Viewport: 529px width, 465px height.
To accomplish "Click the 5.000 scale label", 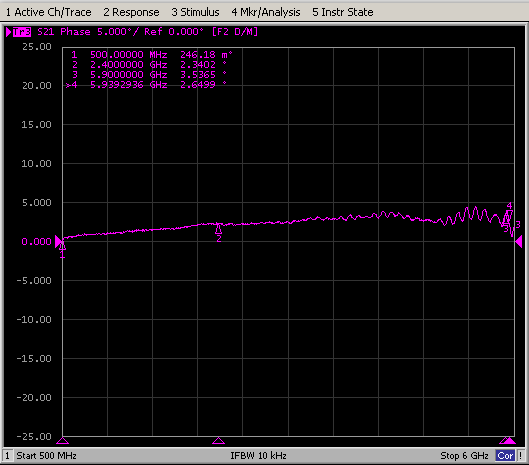I will 37,202.
